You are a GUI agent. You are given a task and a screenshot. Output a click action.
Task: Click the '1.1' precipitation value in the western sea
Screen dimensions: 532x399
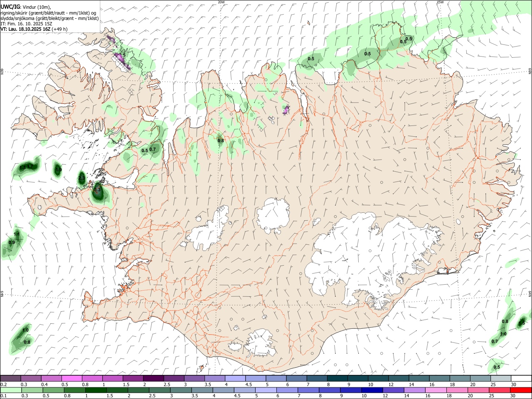[x=17, y=234]
